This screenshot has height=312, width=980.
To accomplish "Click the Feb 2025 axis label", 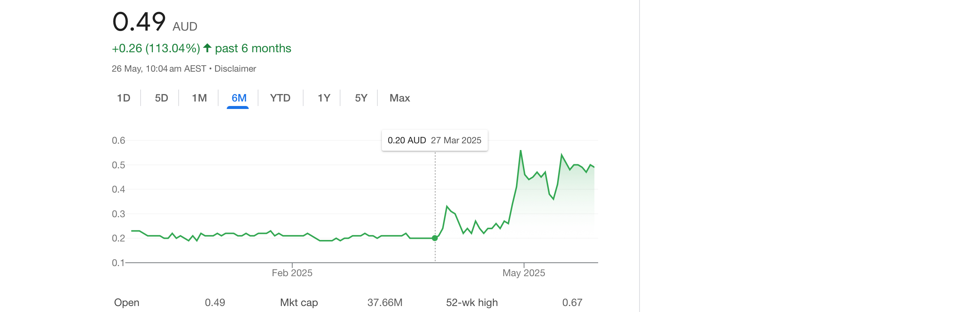I will point(292,273).
